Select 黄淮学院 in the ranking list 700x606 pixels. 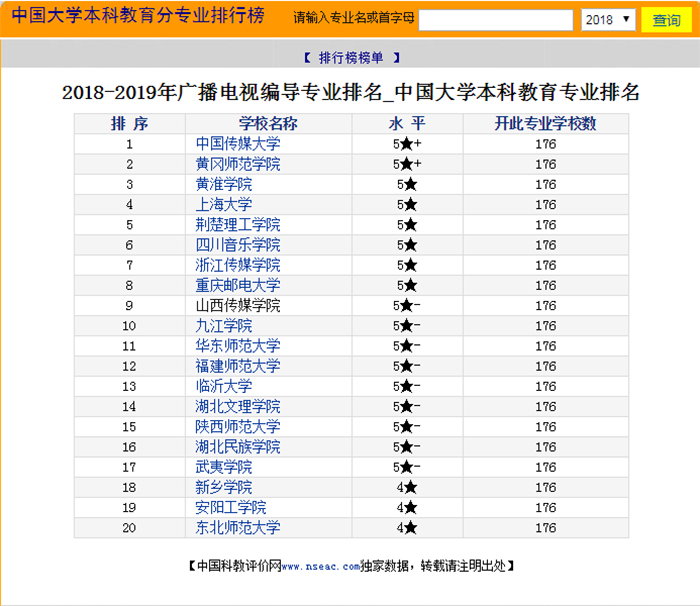click(x=224, y=184)
